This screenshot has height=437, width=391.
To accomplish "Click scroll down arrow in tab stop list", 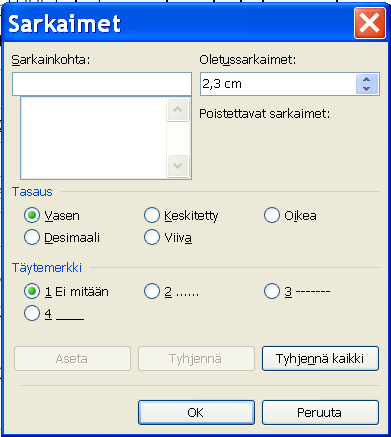I will [178, 166].
